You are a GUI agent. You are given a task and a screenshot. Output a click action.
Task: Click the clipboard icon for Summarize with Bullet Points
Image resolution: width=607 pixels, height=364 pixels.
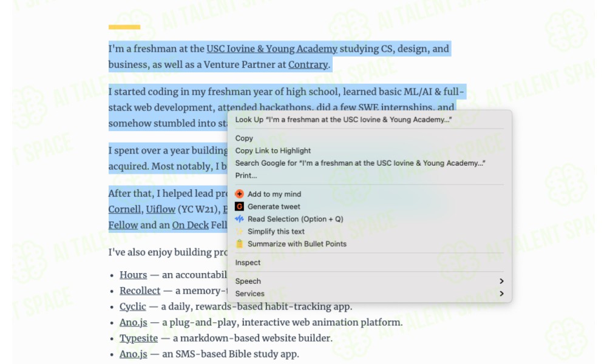(239, 244)
